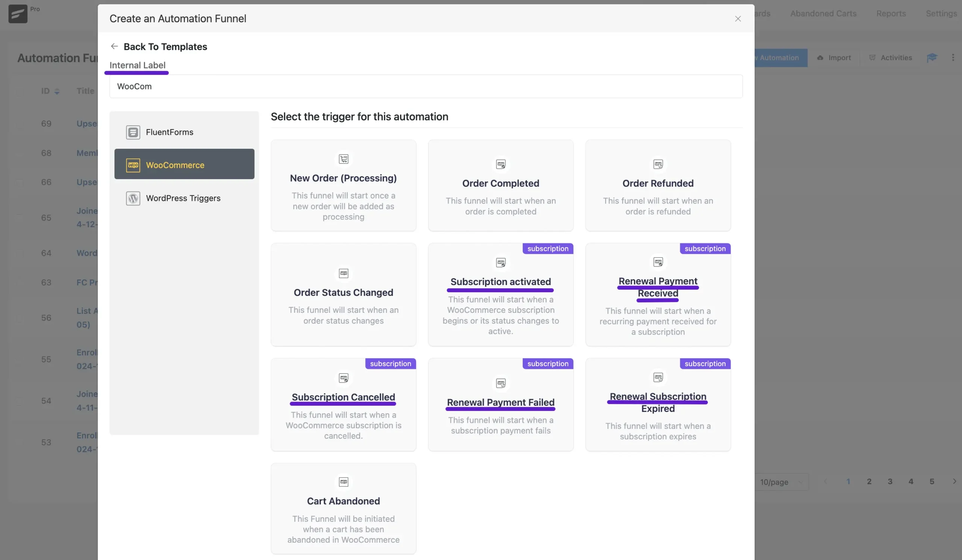Click the Order Completed trigger icon
The height and width of the screenshot is (560, 962).
pos(501,165)
